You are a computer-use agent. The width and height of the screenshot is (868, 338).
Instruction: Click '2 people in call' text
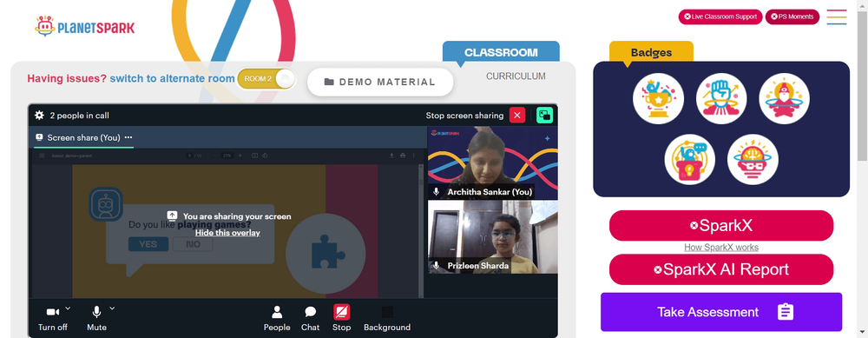tap(79, 116)
